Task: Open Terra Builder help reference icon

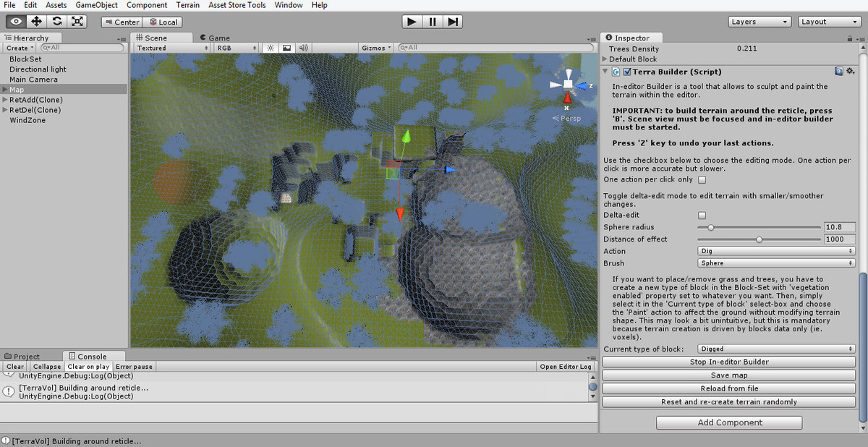Action: click(838, 72)
